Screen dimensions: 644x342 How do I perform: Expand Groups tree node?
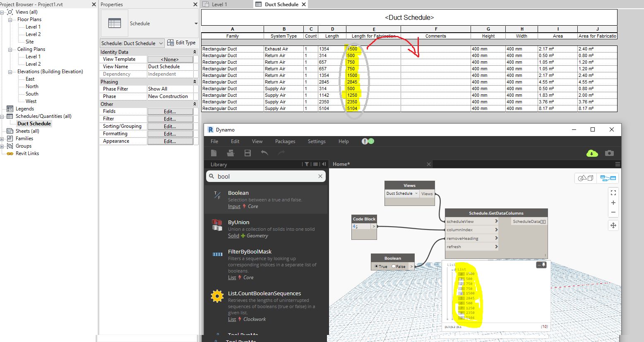2,146
